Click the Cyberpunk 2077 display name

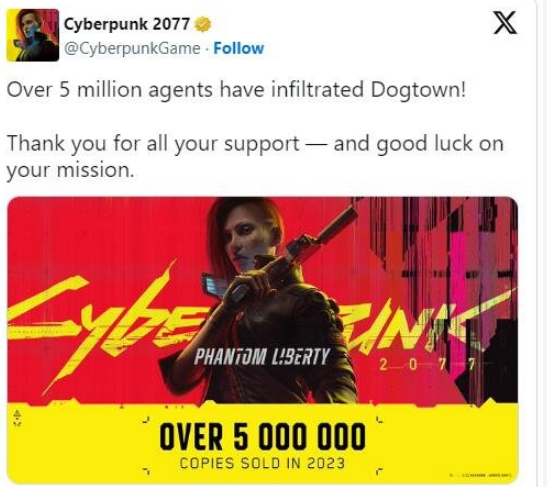(127, 24)
